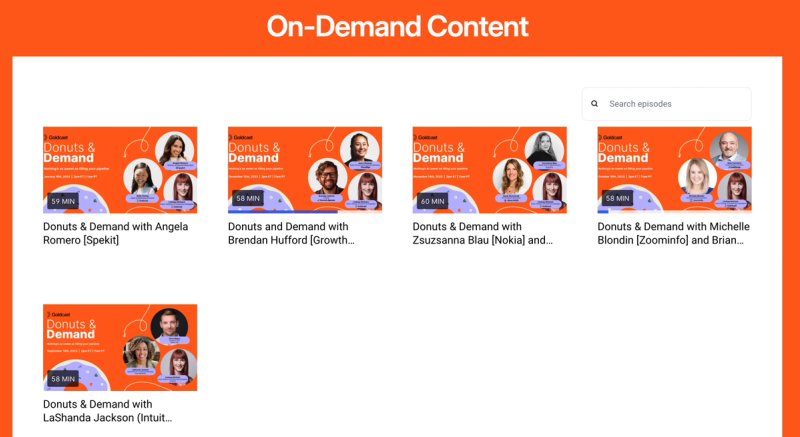Click 58 MIN badge on Michelle Blondin episode

click(617, 198)
